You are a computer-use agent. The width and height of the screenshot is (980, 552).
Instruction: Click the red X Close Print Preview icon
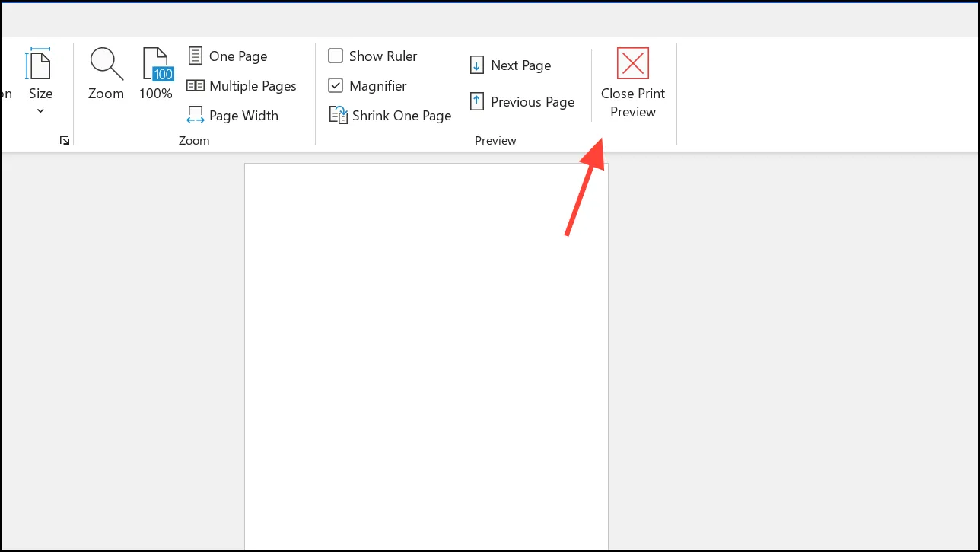point(633,63)
